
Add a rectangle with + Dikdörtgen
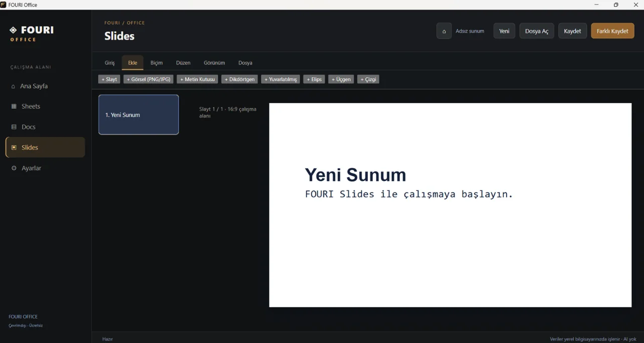[239, 79]
